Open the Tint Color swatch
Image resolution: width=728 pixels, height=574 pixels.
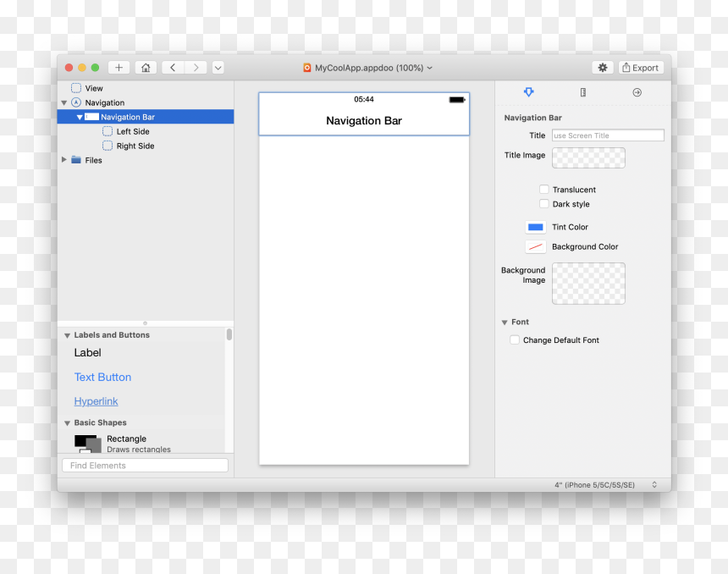[x=535, y=227]
